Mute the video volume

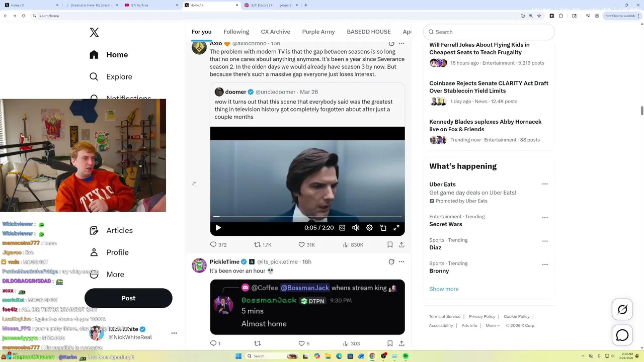point(356,228)
